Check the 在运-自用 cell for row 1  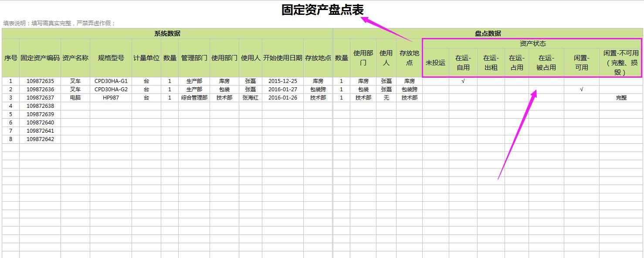coord(462,81)
